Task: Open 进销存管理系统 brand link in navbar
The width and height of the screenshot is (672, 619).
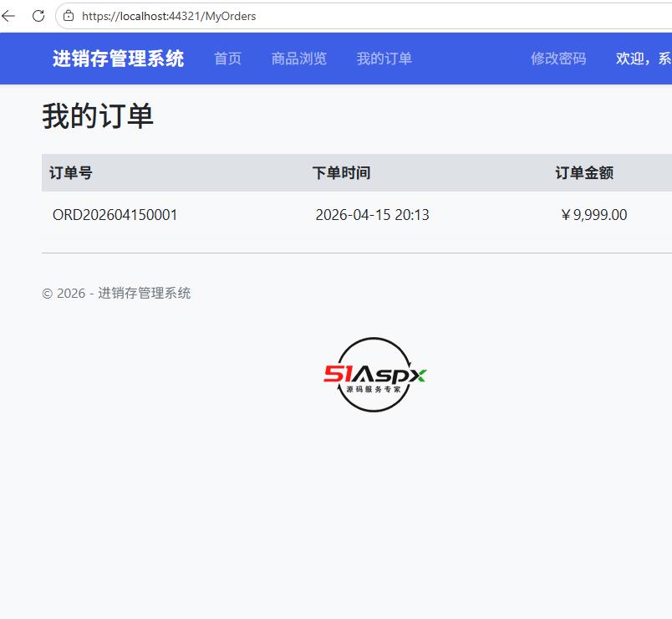Action: point(119,59)
